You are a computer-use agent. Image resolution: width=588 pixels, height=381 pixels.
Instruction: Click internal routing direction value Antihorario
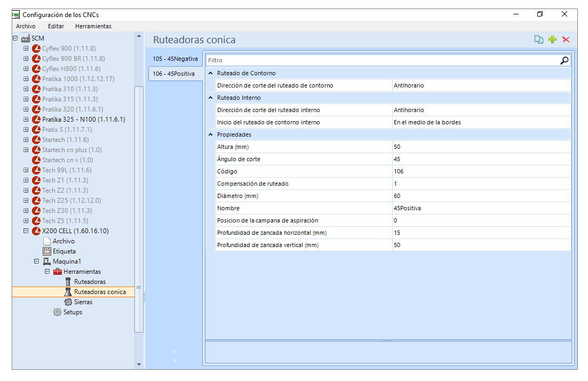tap(481, 110)
